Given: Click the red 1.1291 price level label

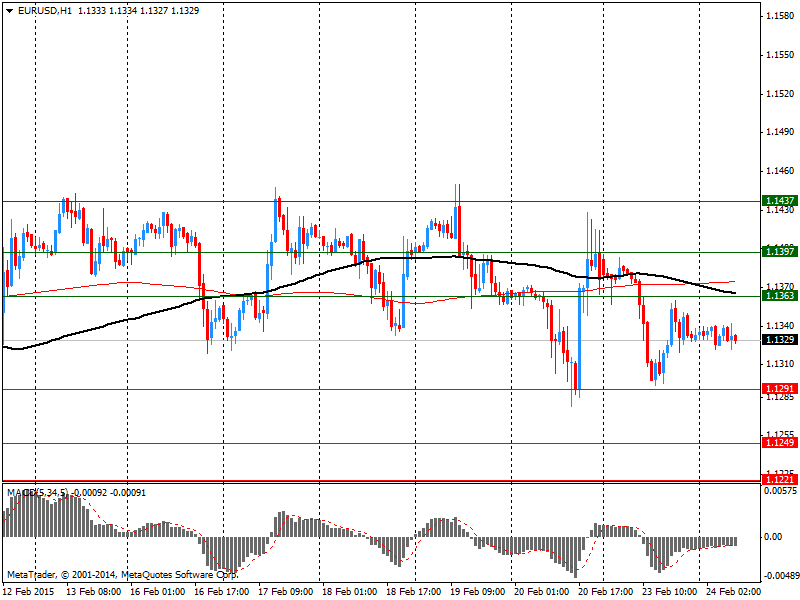Looking at the screenshot, I should pos(780,389).
